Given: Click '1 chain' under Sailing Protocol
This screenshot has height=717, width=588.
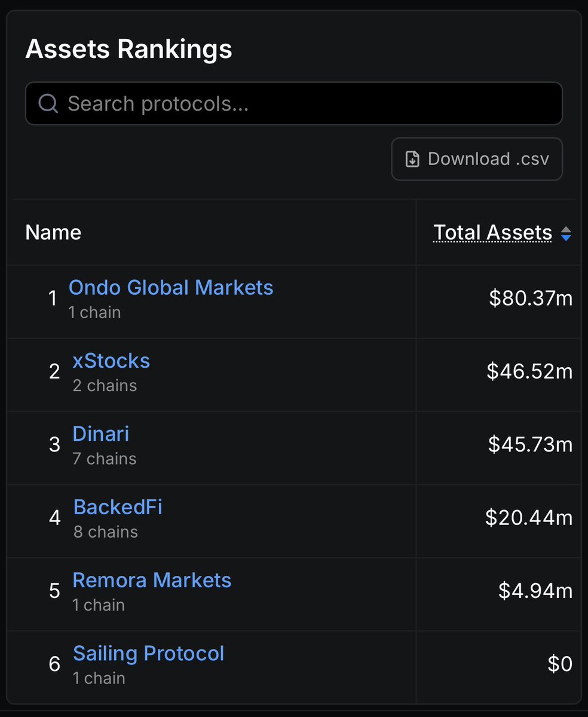Looking at the screenshot, I should [99, 678].
